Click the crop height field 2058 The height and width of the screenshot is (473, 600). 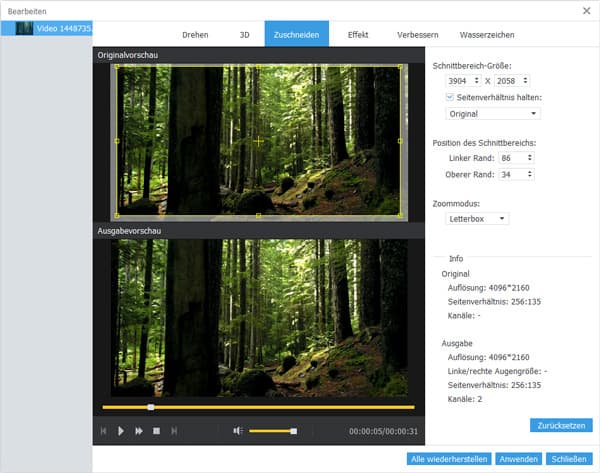(x=508, y=81)
